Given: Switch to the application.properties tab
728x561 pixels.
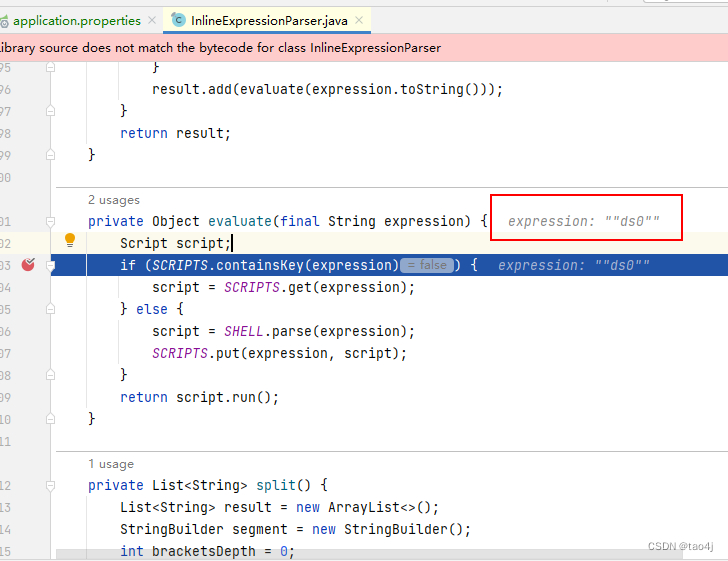Looking at the screenshot, I should (x=76, y=20).
